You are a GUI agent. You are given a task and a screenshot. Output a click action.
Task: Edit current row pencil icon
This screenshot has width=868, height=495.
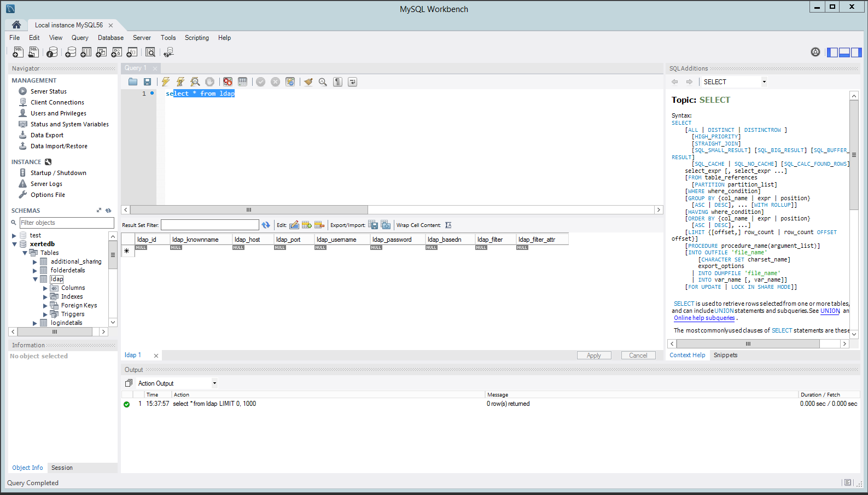click(294, 225)
